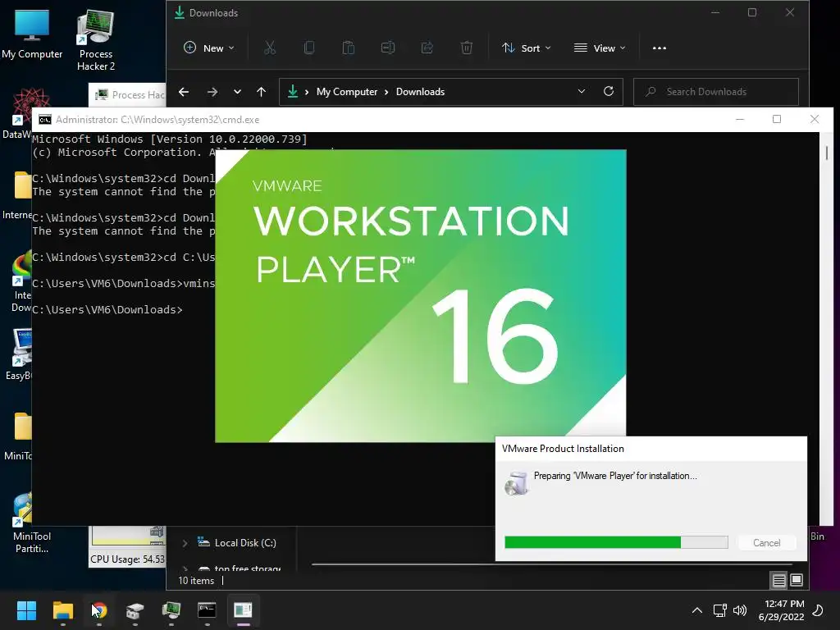Click the '10 items' status text
Image resolution: width=840 pixels, height=630 pixels.
click(196, 581)
